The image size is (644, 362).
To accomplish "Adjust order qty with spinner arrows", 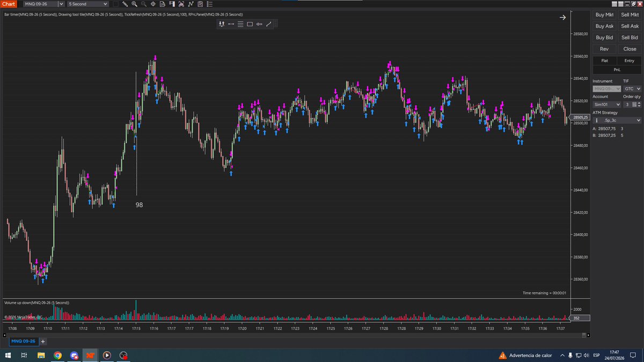I will pyautogui.click(x=639, y=105).
